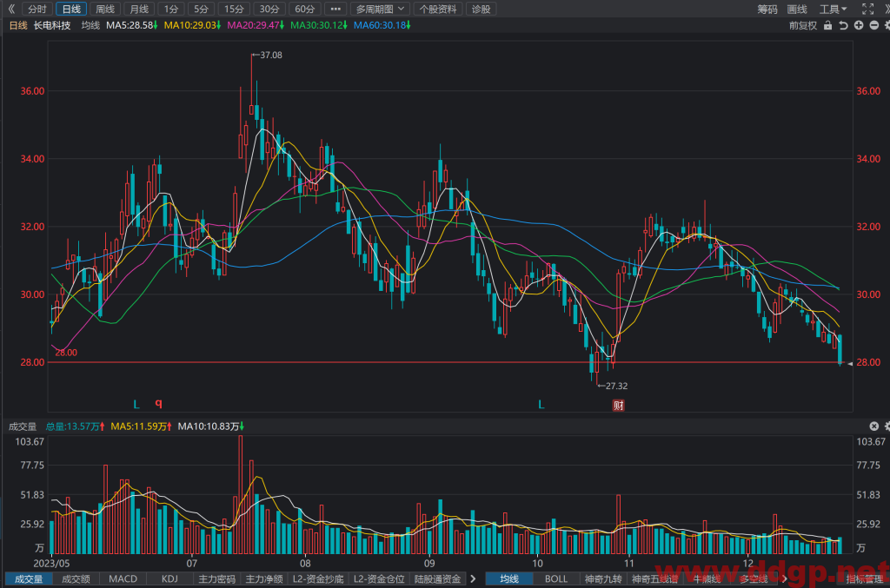Open 前复权 adjustment selector
The width and height of the screenshot is (890, 588).
[x=802, y=25]
